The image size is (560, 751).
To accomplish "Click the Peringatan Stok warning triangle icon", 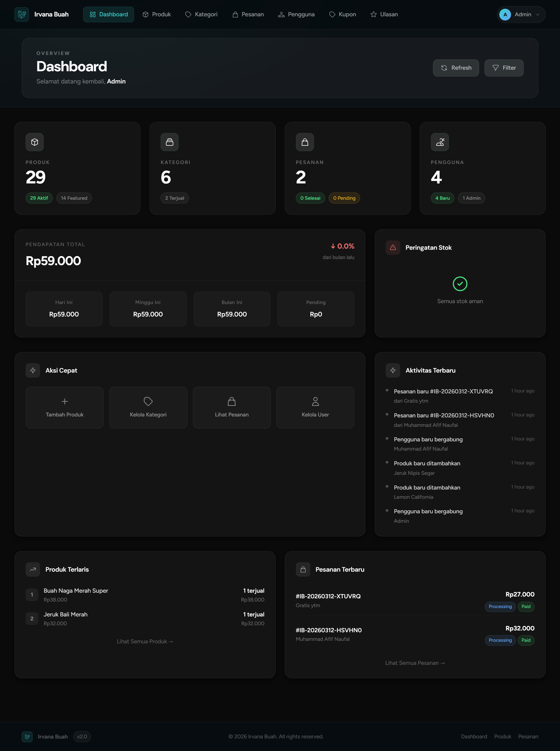I will [393, 248].
